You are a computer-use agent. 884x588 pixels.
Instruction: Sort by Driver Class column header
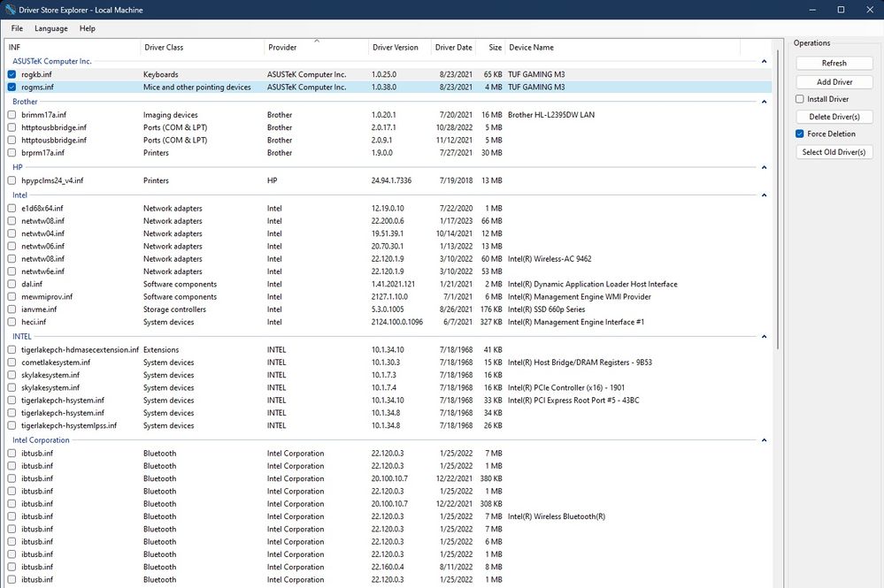[202, 48]
